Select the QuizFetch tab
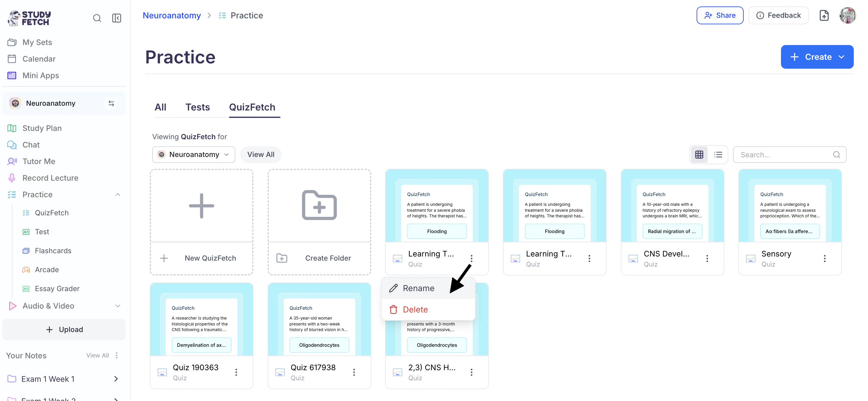The height and width of the screenshot is (401, 868). click(252, 107)
